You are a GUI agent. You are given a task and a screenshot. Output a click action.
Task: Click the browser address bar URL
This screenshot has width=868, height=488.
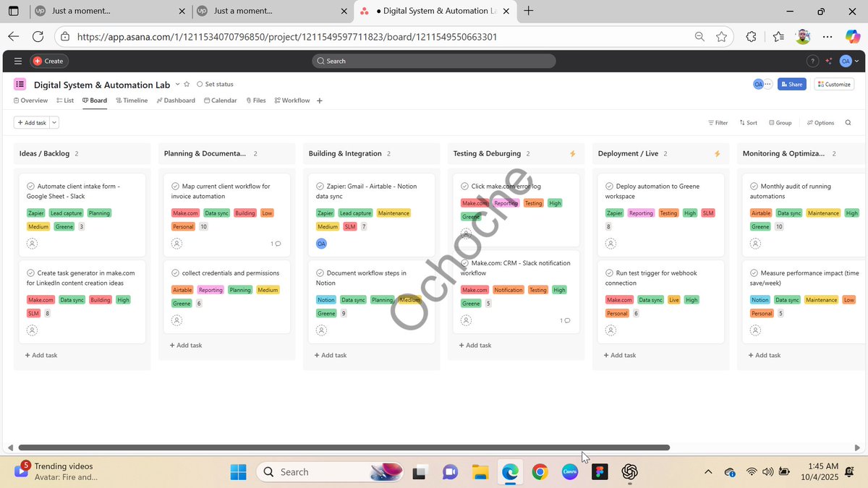click(287, 37)
